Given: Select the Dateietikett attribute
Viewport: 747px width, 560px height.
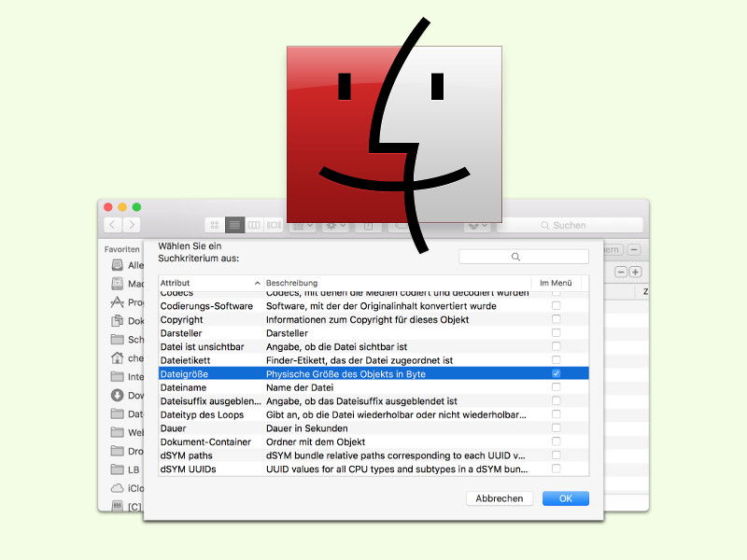Looking at the screenshot, I should tap(373, 360).
